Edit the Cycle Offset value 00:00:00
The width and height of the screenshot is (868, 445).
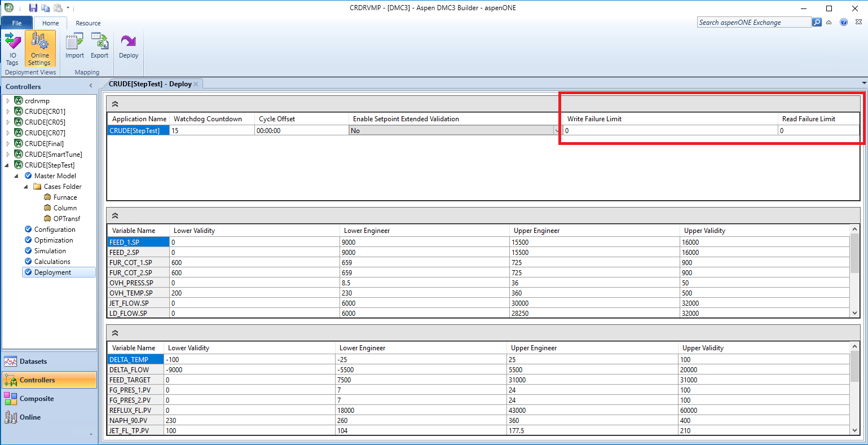301,130
